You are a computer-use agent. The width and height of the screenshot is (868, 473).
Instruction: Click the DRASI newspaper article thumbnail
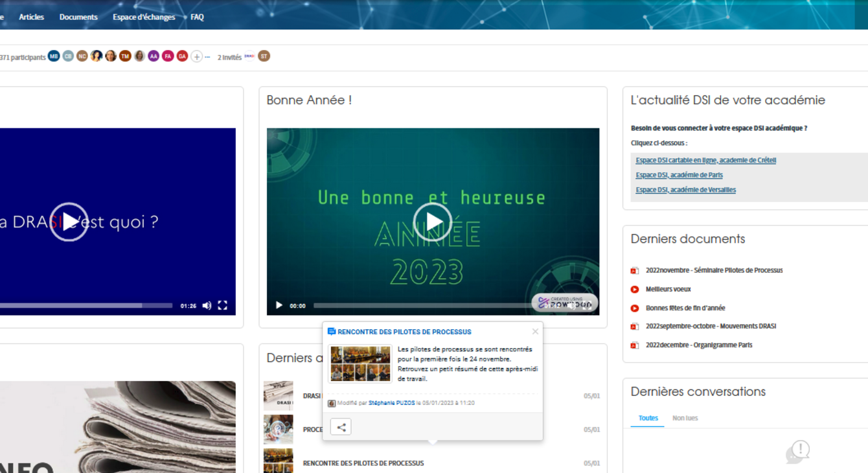(278, 396)
